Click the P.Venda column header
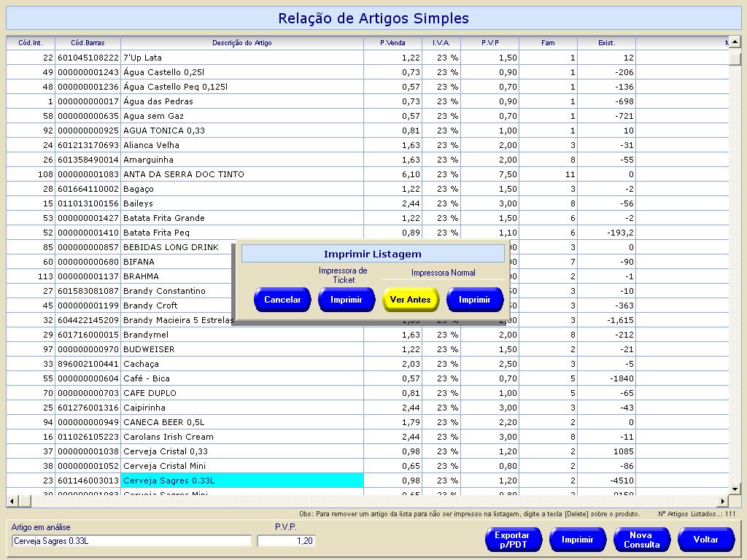Screen dimensions: 747x560 pos(392,43)
